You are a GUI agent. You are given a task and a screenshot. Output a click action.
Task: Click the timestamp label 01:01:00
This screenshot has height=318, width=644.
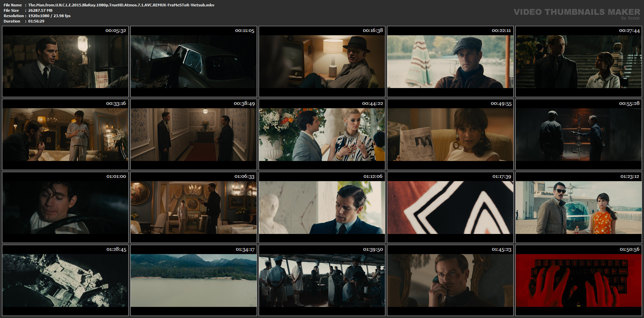(x=116, y=176)
